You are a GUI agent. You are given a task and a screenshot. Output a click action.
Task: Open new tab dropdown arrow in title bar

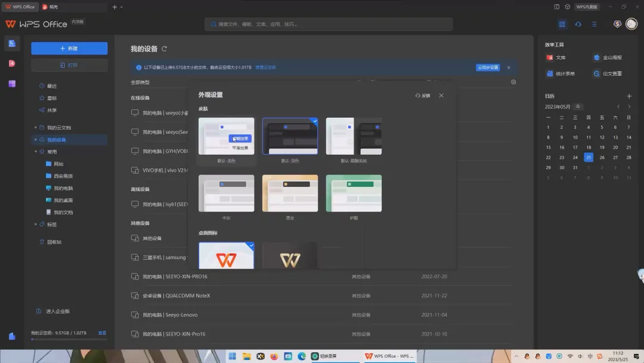121,7
